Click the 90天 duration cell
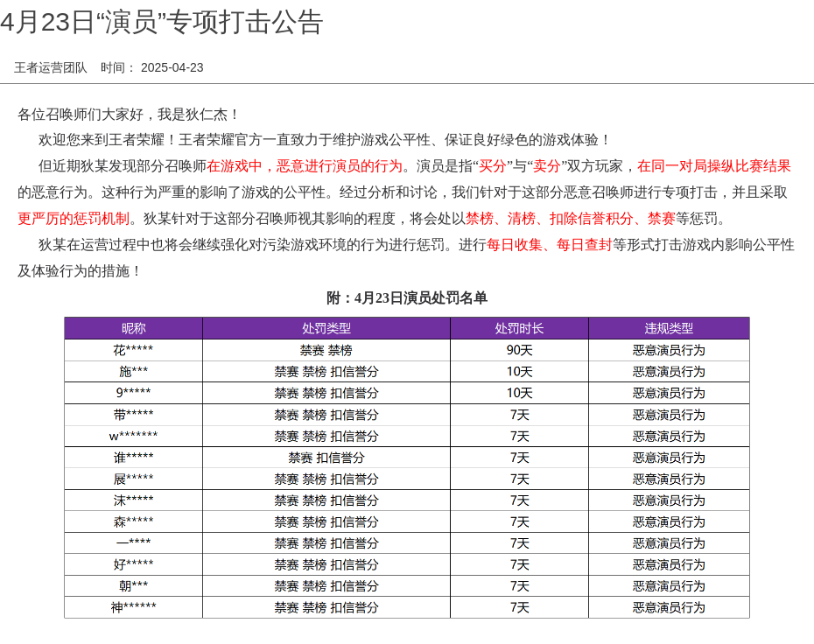Image resolution: width=814 pixels, height=644 pixels. click(519, 350)
